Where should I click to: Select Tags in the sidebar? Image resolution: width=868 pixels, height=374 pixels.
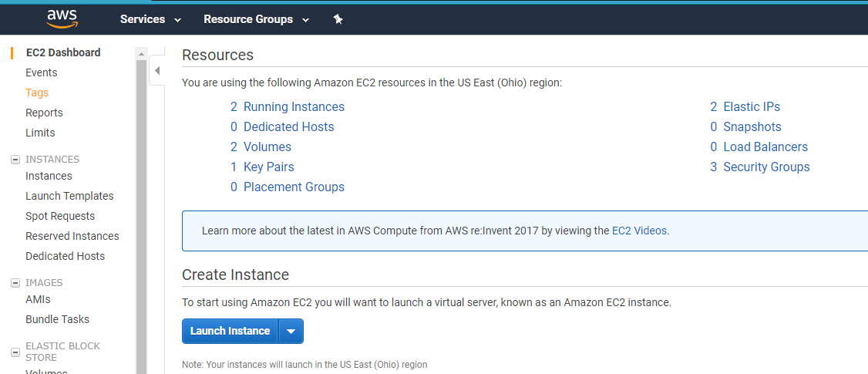pyautogui.click(x=37, y=93)
